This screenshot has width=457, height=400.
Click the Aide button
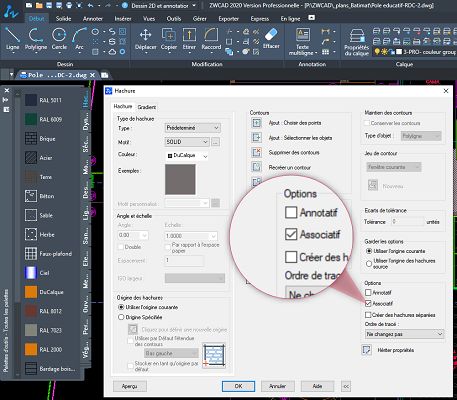[x=317, y=386]
